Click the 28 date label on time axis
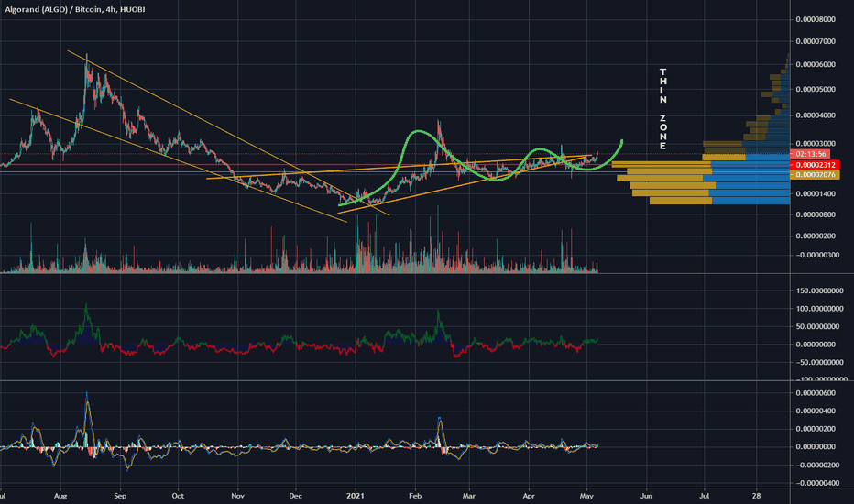This screenshot has width=854, height=504. coord(756,496)
